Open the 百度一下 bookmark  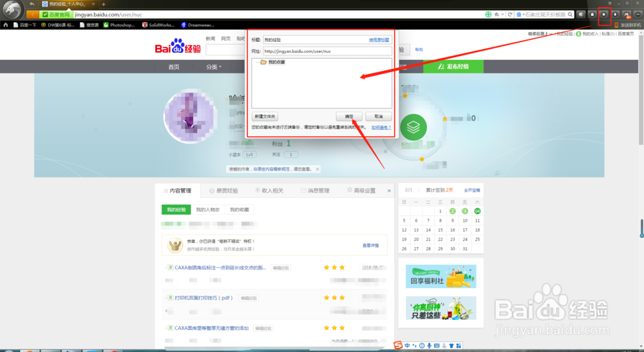pyautogui.click(x=24, y=25)
